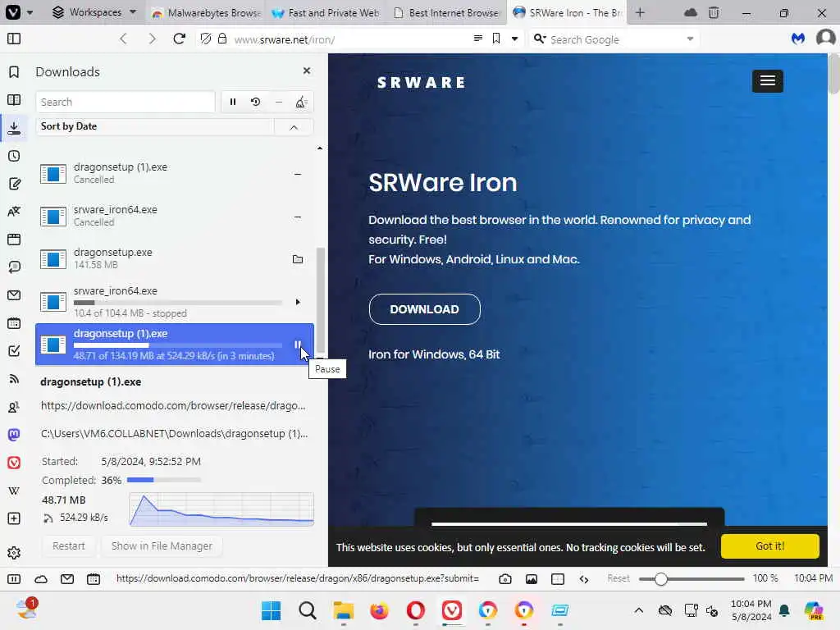Open History panel clock icon
The image size is (840, 630).
point(14,156)
